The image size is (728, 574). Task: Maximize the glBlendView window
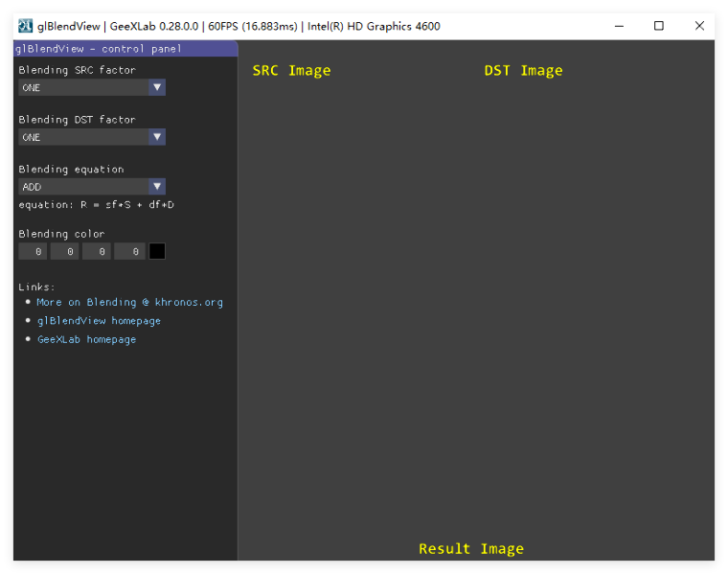[x=659, y=26]
